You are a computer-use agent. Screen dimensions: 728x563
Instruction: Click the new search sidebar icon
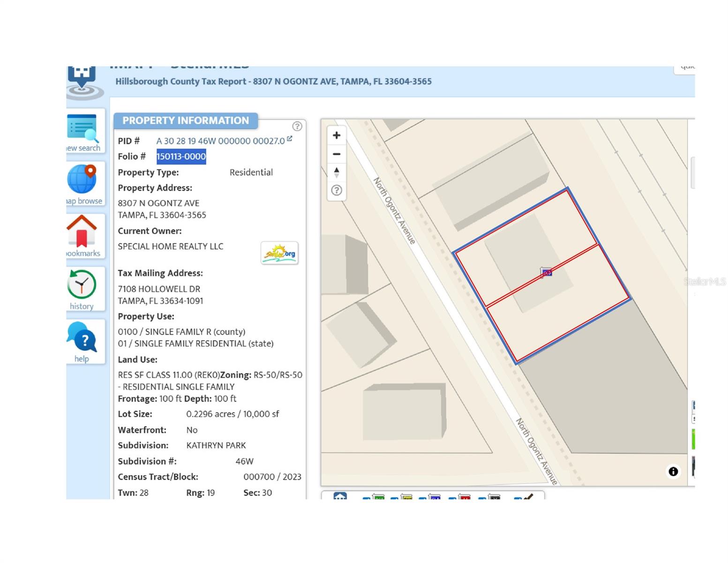point(83,131)
